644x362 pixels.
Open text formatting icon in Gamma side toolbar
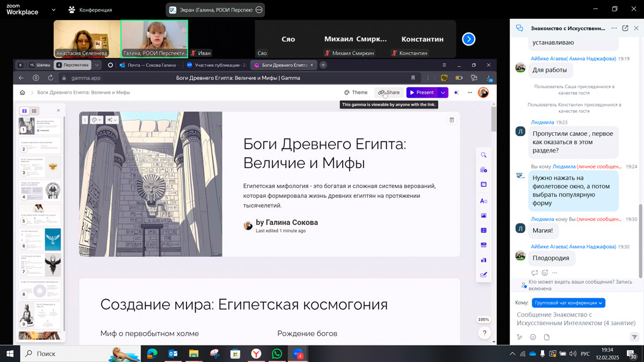click(483, 201)
